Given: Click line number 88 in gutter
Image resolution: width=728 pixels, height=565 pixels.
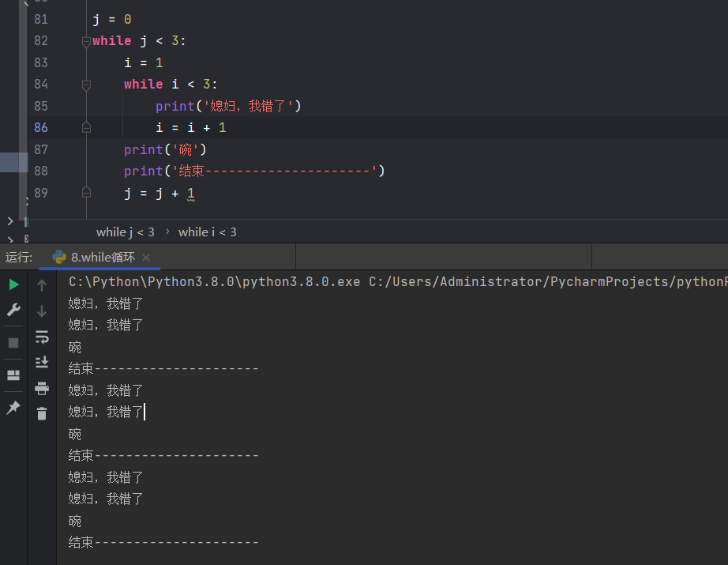Looking at the screenshot, I should click(x=41, y=171).
